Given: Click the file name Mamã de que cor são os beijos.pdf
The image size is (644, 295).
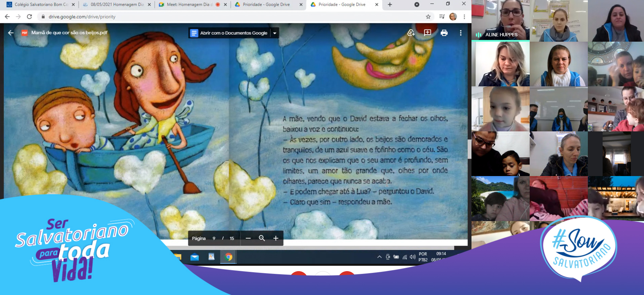Looking at the screenshot, I should [69, 33].
